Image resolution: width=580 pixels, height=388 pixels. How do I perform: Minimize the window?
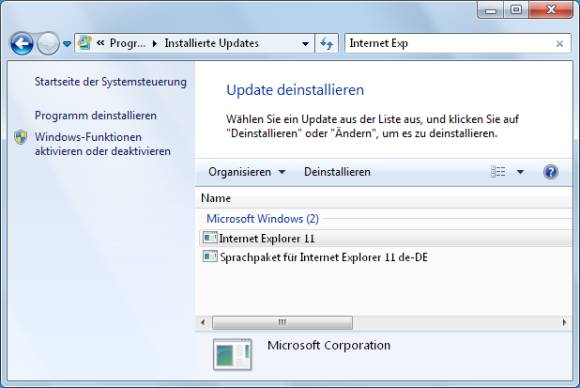[490, 10]
